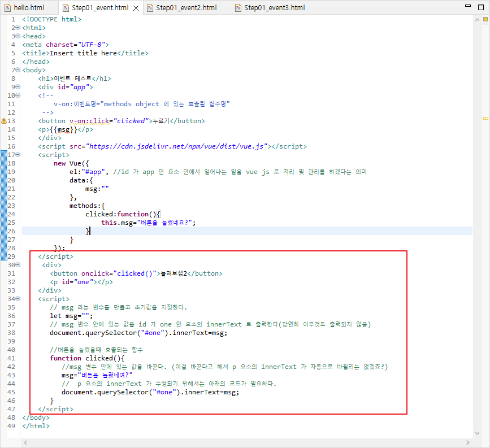Click "new Vue({" on line 18
Viewport: 490px width, 448px height.
pos(71,163)
